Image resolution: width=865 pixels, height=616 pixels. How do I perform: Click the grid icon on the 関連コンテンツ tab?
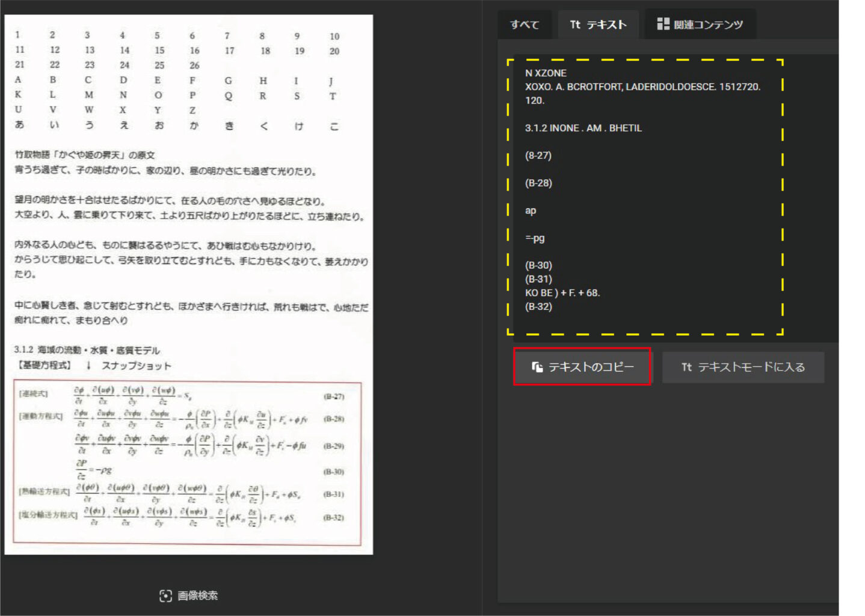pyautogui.click(x=663, y=24)
